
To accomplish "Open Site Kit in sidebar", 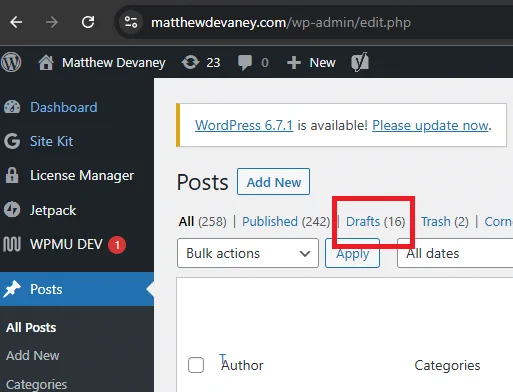I will pos(51,141).
